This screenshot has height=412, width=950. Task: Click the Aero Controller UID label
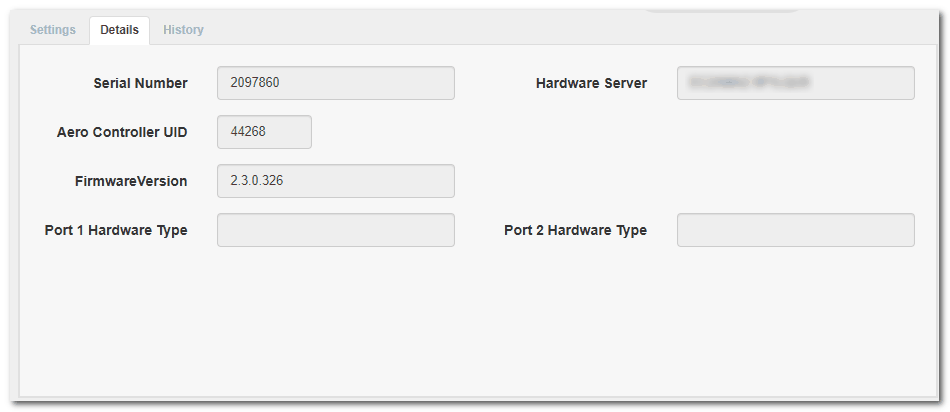[122, 132]
